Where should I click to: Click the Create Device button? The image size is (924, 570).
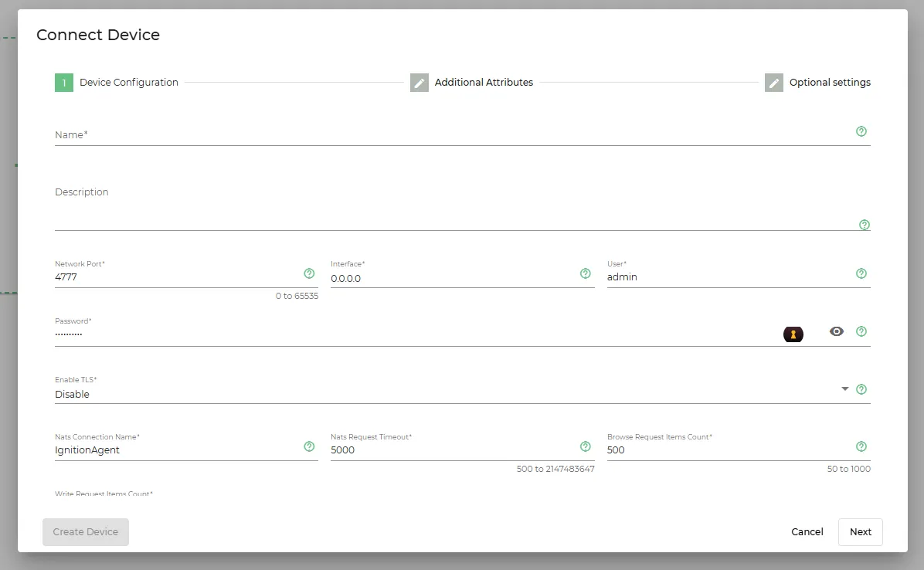(86, 531)
